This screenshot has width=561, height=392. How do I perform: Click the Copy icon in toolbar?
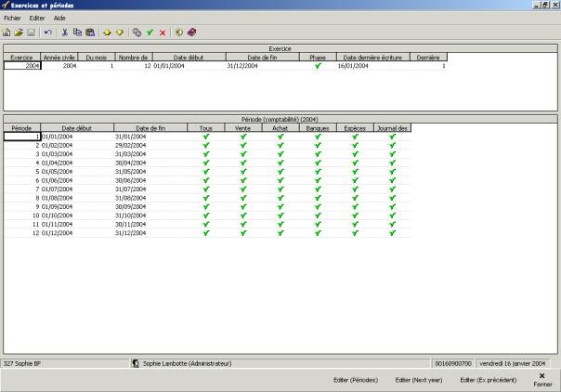[77, 33]
